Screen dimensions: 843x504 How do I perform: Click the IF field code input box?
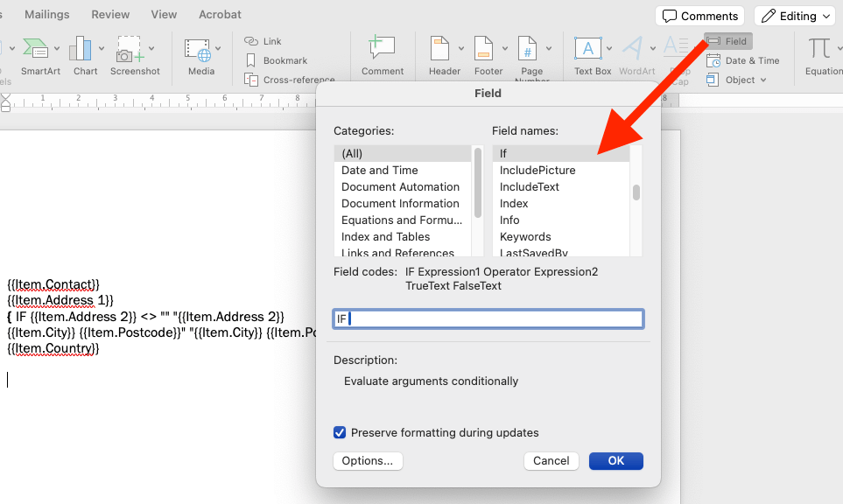[488, 318]
